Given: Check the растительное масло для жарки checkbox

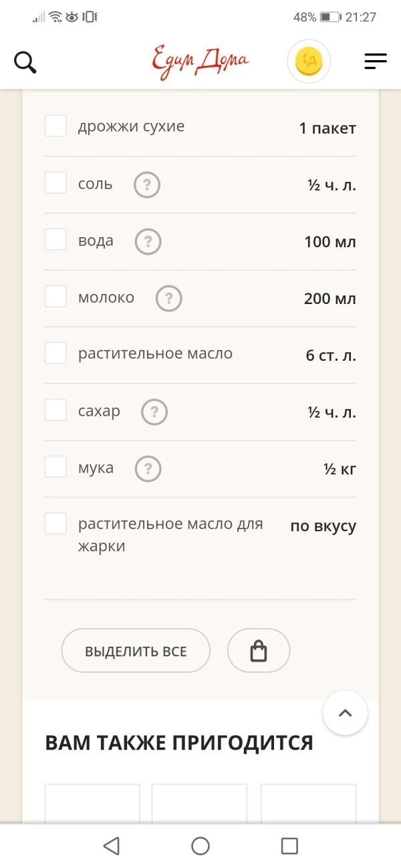Looking at the screenshot, I should click(x=55, y=523).
